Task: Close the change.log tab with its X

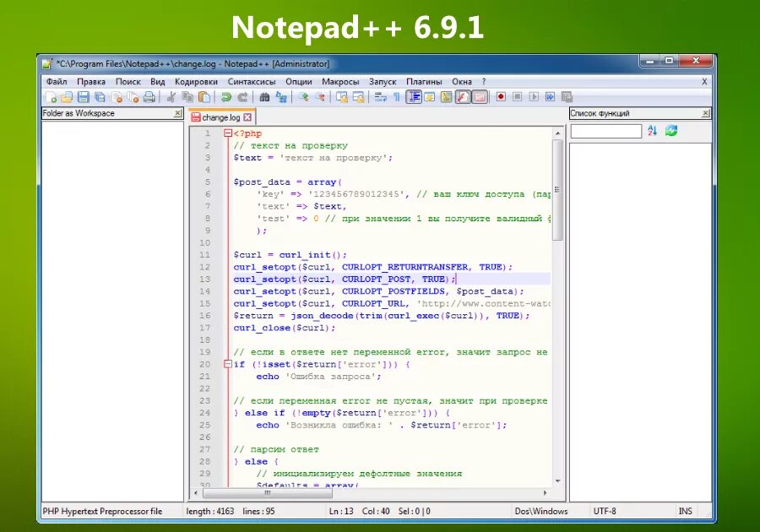Action: point(247,117)
